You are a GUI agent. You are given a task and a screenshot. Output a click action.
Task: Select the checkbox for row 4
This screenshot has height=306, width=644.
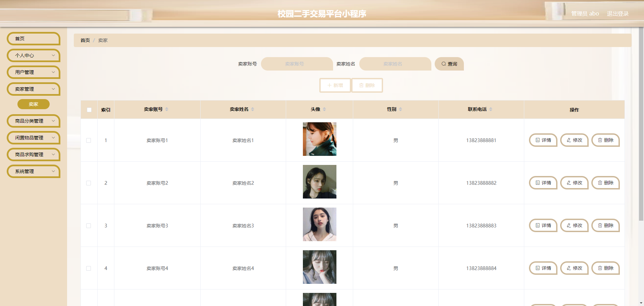(x=89, y=268)
